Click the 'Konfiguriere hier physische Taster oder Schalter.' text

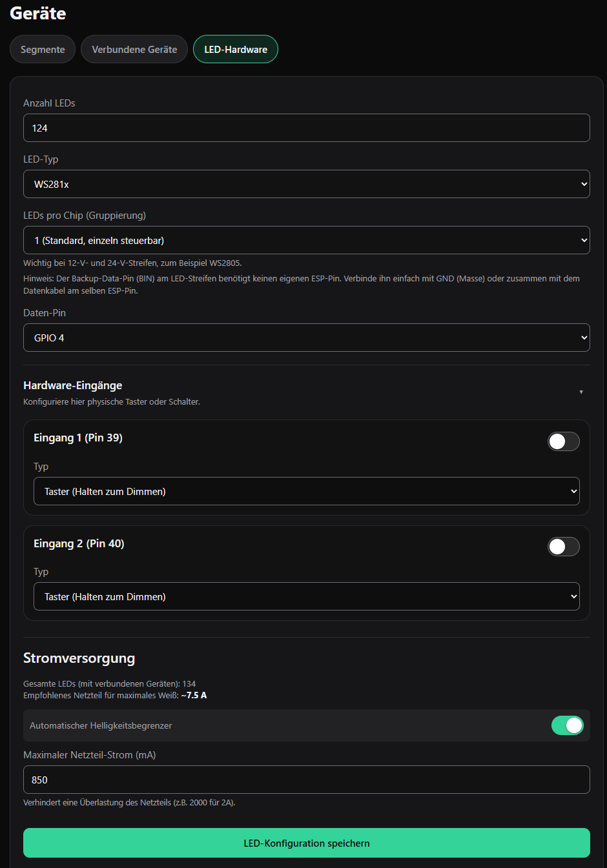[x=112, y=401]
